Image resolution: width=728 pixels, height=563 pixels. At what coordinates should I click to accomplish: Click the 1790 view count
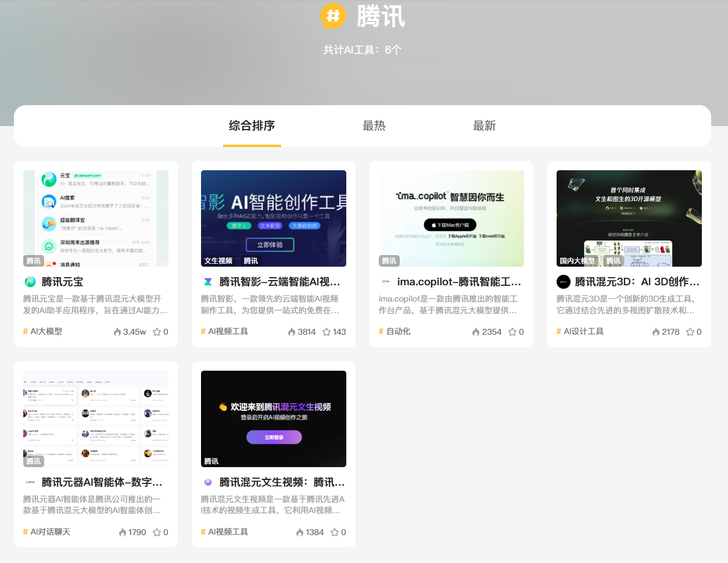[137, 532]
